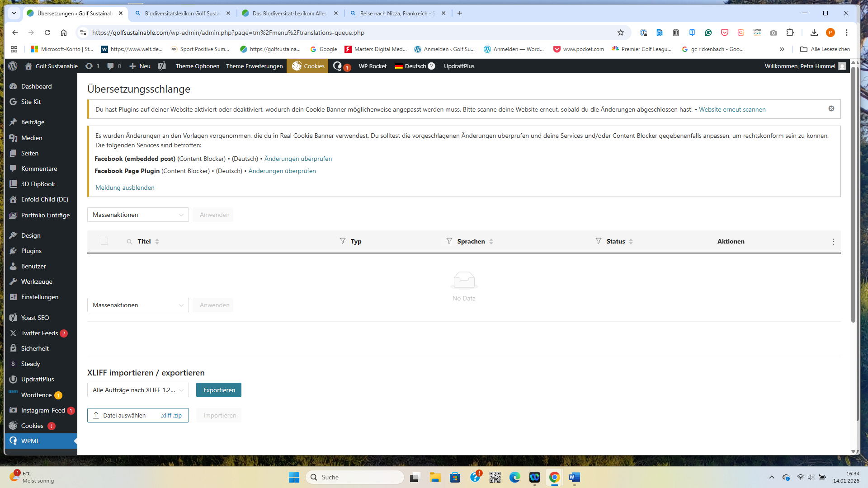Click the Typ column filter icon
This screenshot has height=488, width=868.
(x=342, y=241)
